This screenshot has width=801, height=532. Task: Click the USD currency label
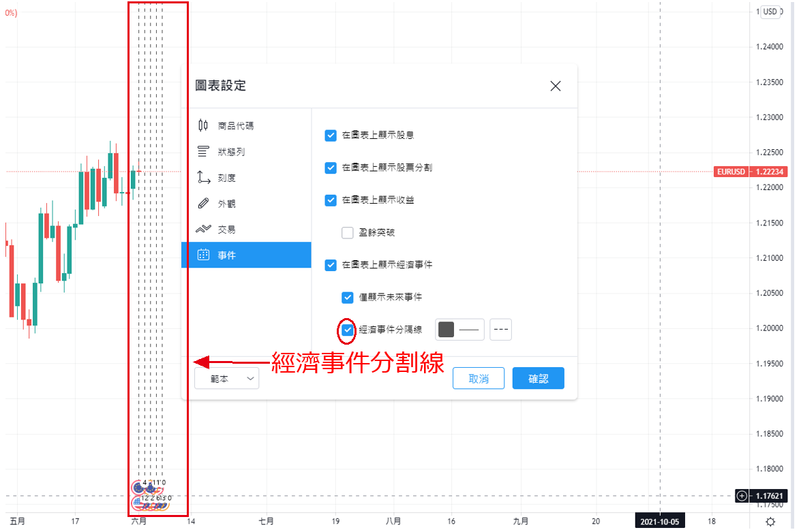pos(770,11)
